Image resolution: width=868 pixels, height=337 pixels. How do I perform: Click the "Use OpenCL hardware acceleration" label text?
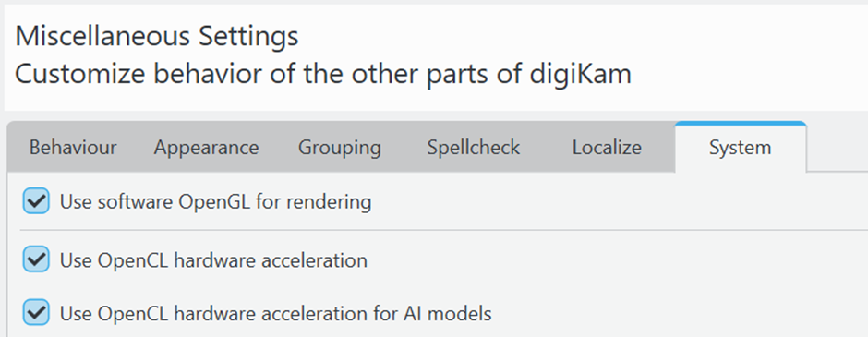(213, 260)
